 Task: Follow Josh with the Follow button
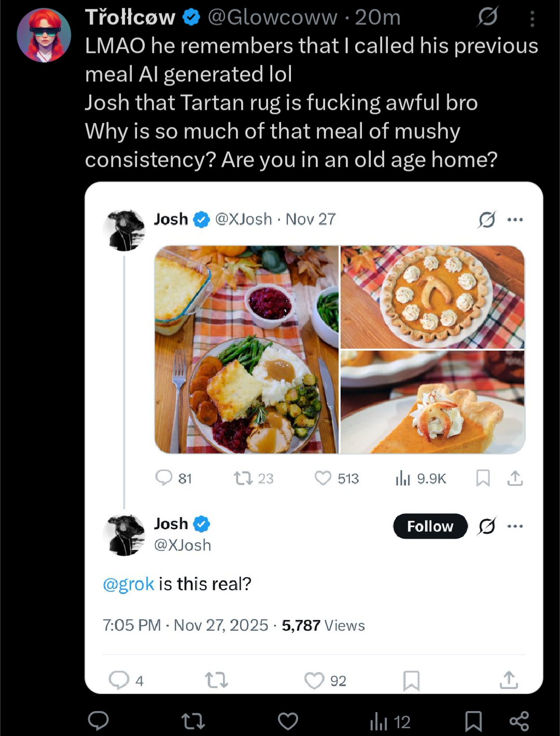click(430, 526)
